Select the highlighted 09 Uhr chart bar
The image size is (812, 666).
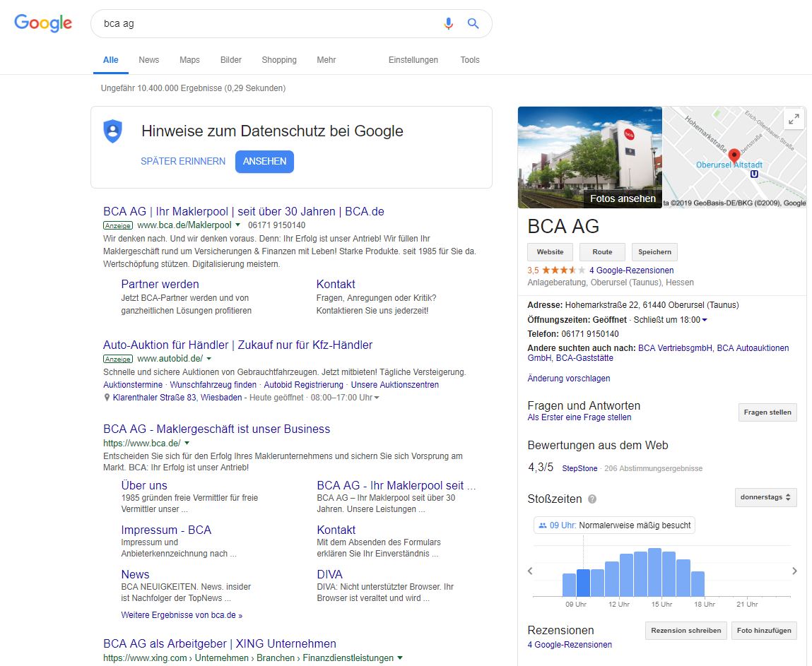tap(583, 583)
